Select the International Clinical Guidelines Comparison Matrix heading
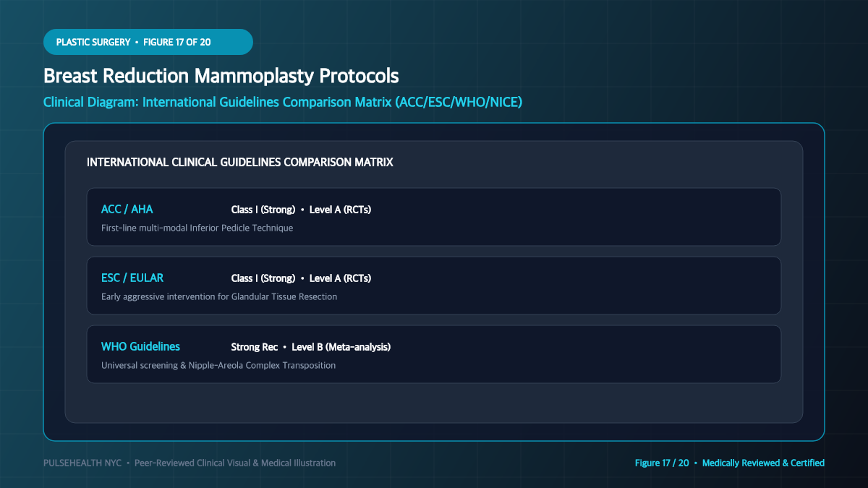868x488 pixels. (240, 162)
